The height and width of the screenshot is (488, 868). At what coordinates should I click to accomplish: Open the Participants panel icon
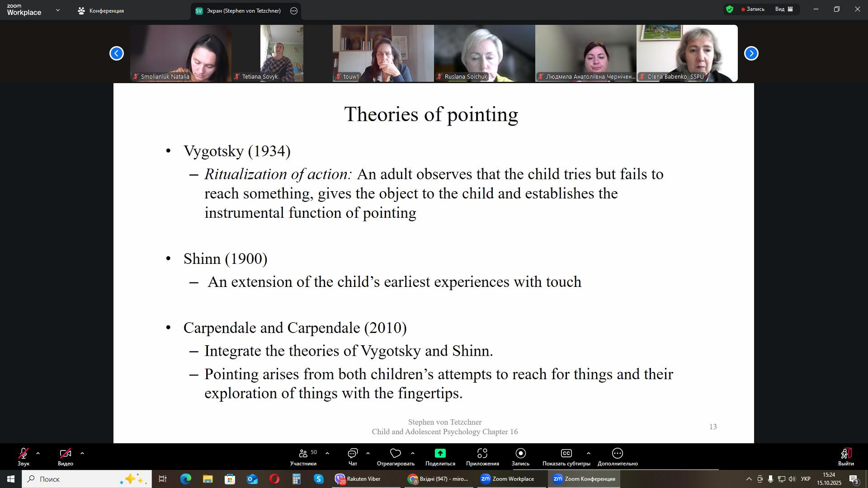coord(303,453)
